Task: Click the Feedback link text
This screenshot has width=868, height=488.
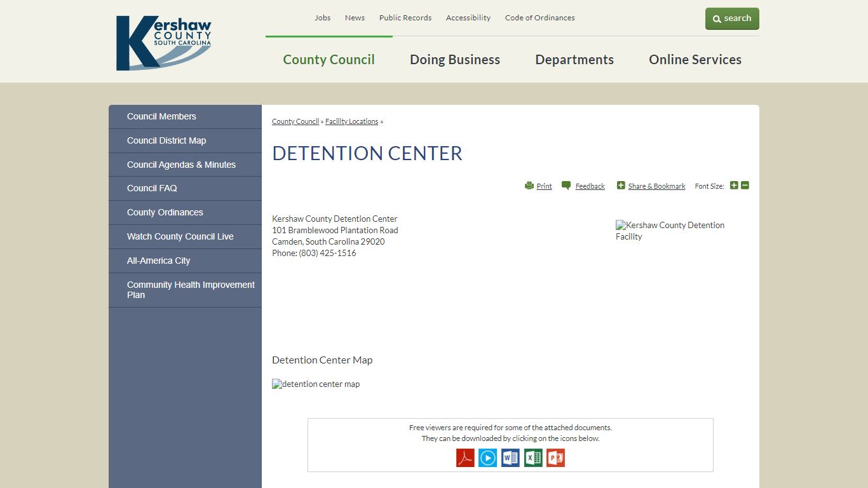Action: click(x=590, y=186)
